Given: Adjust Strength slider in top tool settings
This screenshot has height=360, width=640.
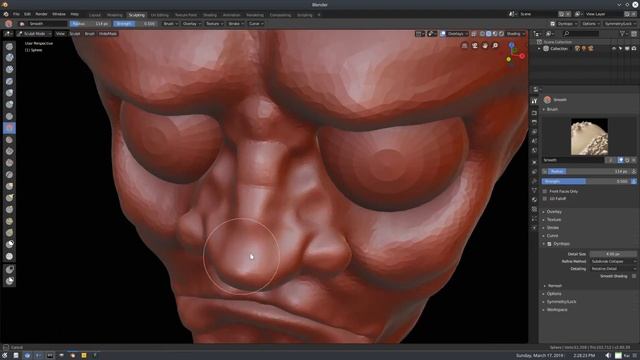Looking at the screenshot, I should 135,24.
